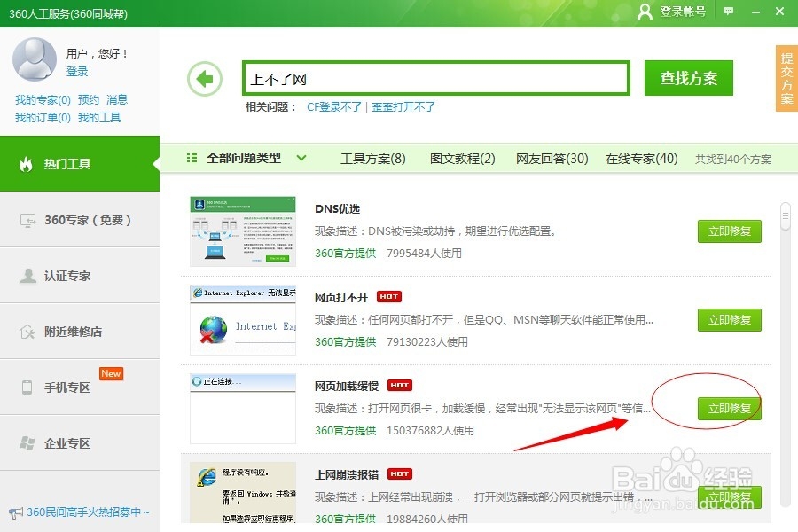Click 立即修复 for 网页加载缓慢
Viewport: 798px width, 532px height.
tap(730, 409)
